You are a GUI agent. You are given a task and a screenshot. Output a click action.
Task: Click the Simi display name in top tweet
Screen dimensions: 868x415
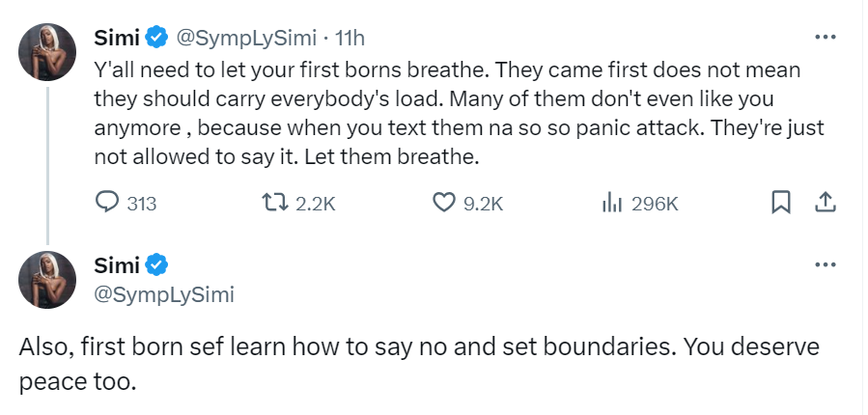click(x=116, y=39)
